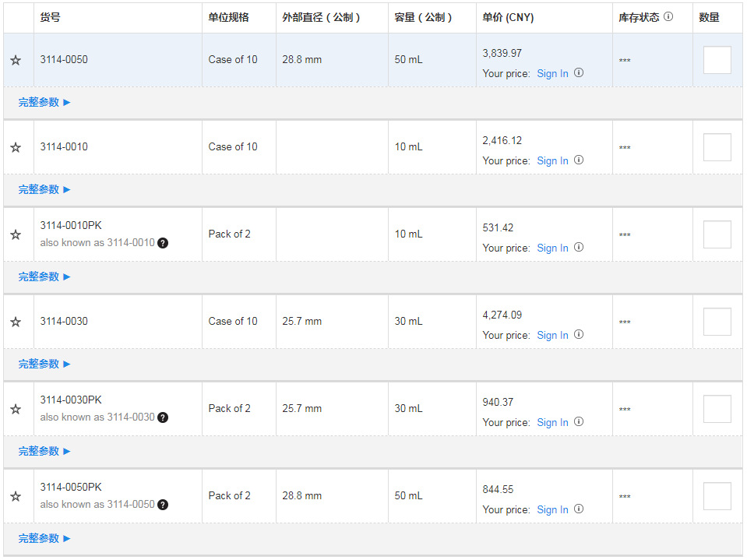Viewport: 747px width, 560px height.
Task: Show 完整参数 below 3114-0050PK
Action: click(x=44, y=538)
